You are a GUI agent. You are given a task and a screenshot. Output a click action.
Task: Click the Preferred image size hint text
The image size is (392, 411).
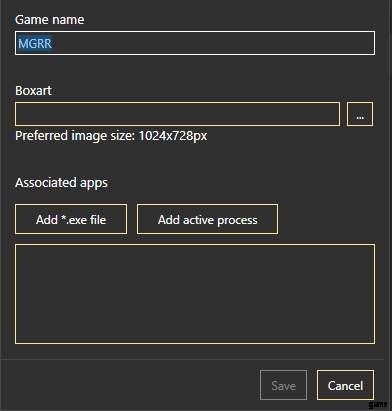point(111,136)
